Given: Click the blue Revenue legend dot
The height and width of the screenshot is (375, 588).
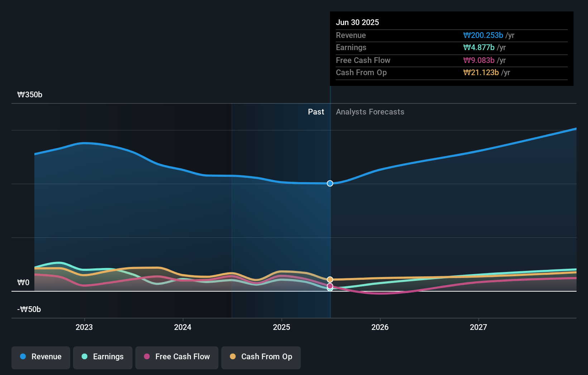Looking at the screenshot, I should tap(23, 357).
